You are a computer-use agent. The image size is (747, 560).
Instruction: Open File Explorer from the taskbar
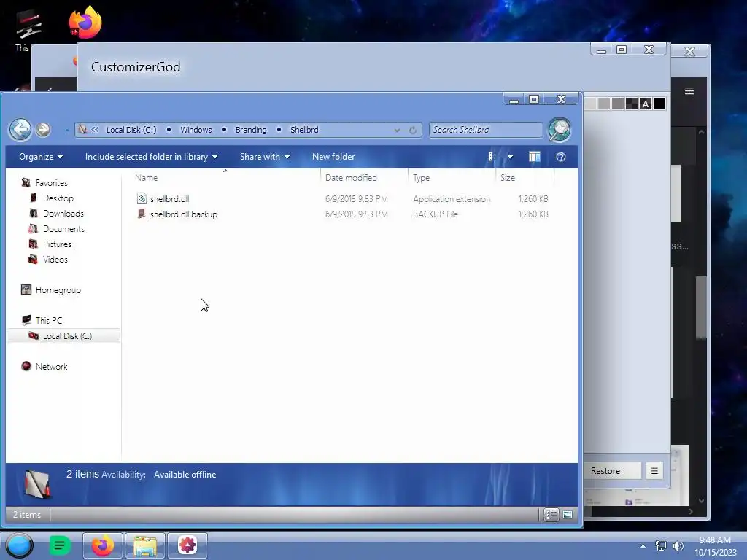point(145,545)
